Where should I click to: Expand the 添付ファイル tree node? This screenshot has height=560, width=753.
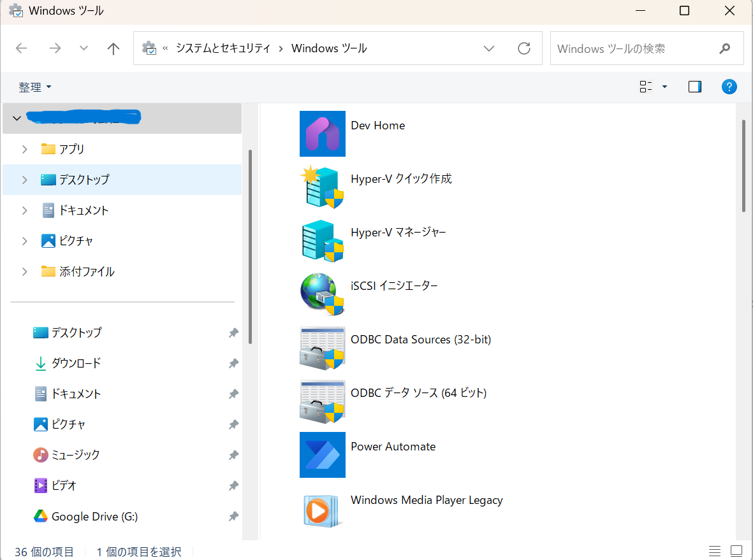point(24,272)
